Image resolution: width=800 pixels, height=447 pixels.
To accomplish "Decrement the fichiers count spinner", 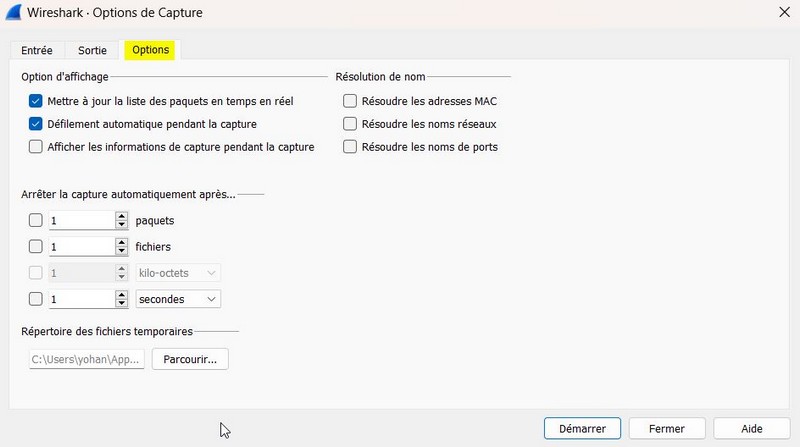I will tap(121, 251).
